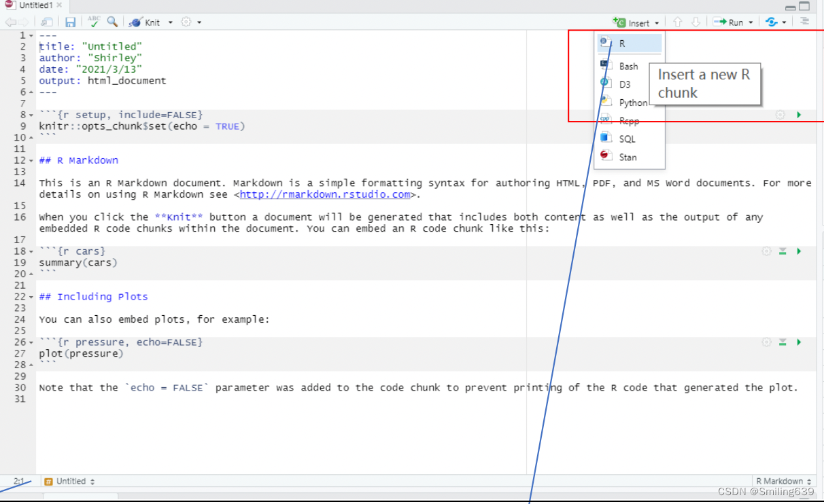Choose Stan chunk from Insert menu
Image resolution: width=824 pixels, height=504 pixels.
pyautogui.click(x=630, y=157)
